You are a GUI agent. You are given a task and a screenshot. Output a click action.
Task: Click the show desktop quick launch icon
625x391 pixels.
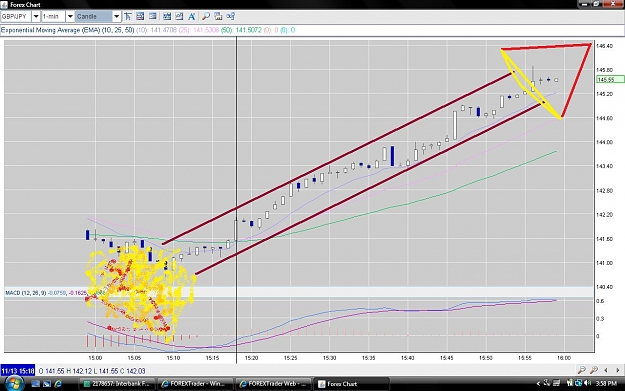tap(35, 384)
